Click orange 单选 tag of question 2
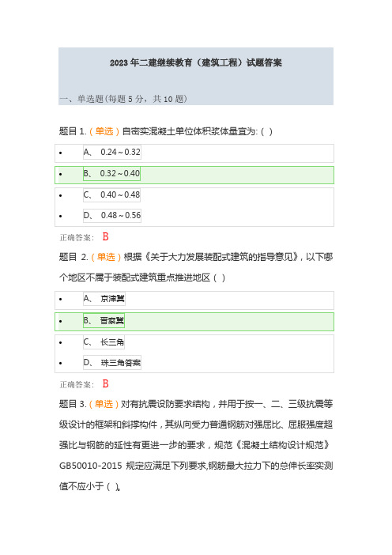This screenshot has width=392, height=555. coord(106,257)
